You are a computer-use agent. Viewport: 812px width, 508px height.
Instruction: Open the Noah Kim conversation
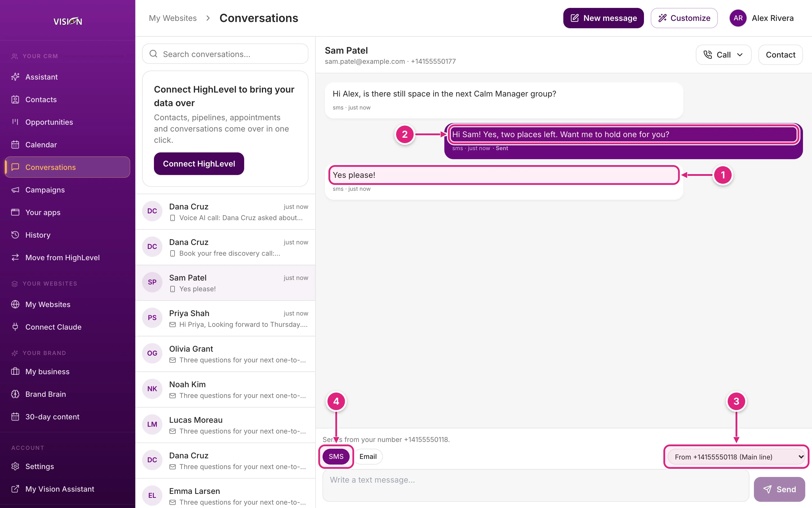225,389
